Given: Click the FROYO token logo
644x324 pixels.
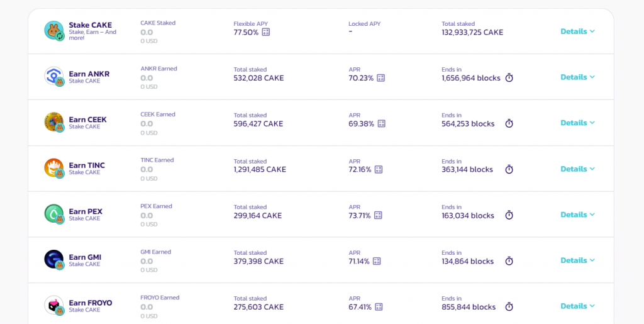Looking at the screenshot, I should pyautogui.click(x=54, y=306).
